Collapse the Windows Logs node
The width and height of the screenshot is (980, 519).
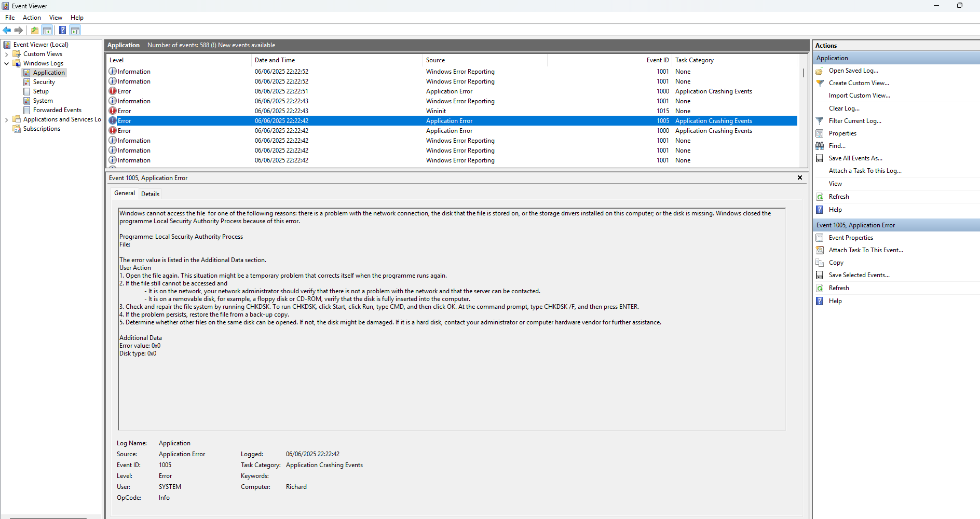(x=6, y=63)
